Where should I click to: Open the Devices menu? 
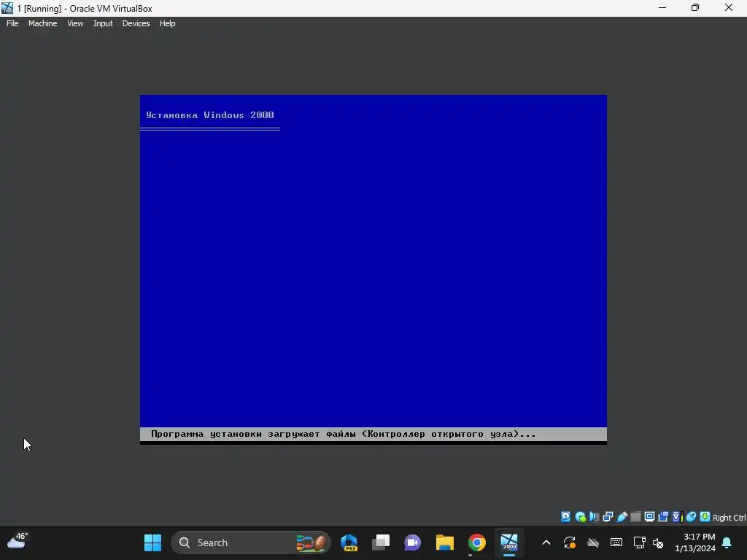(136, 23)
